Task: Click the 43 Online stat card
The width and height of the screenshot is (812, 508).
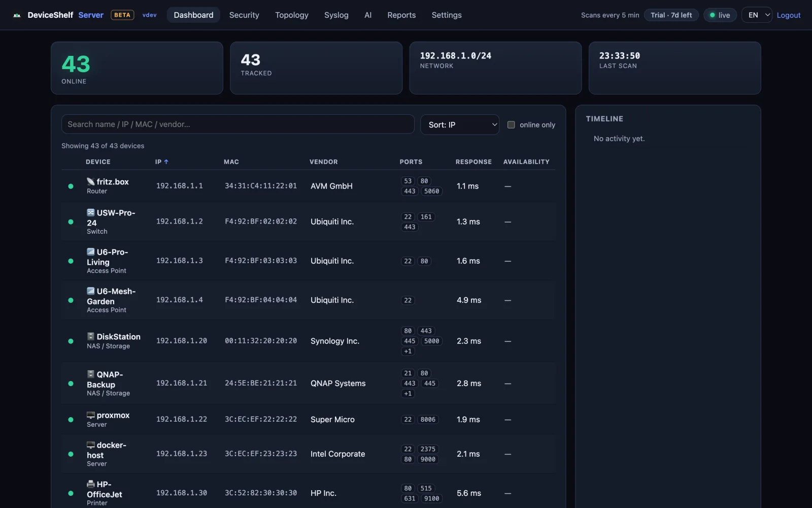Action: 137,68
